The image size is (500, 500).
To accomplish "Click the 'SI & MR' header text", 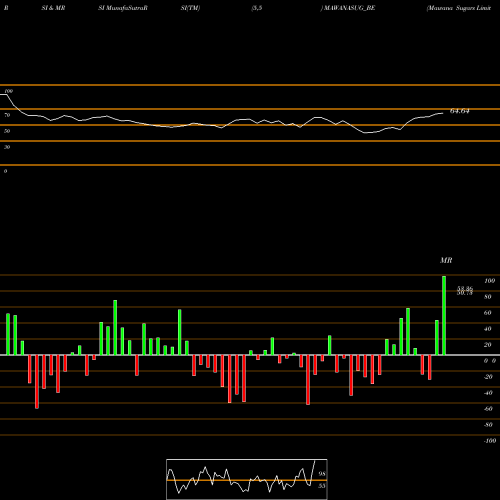I will pyautogui.click(x=53, y=8).
